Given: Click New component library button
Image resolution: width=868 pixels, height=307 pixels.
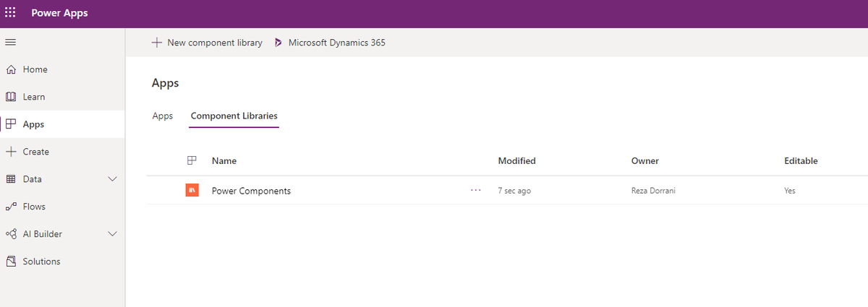Looking at the screenshot, I should click(x=207, y=43).
